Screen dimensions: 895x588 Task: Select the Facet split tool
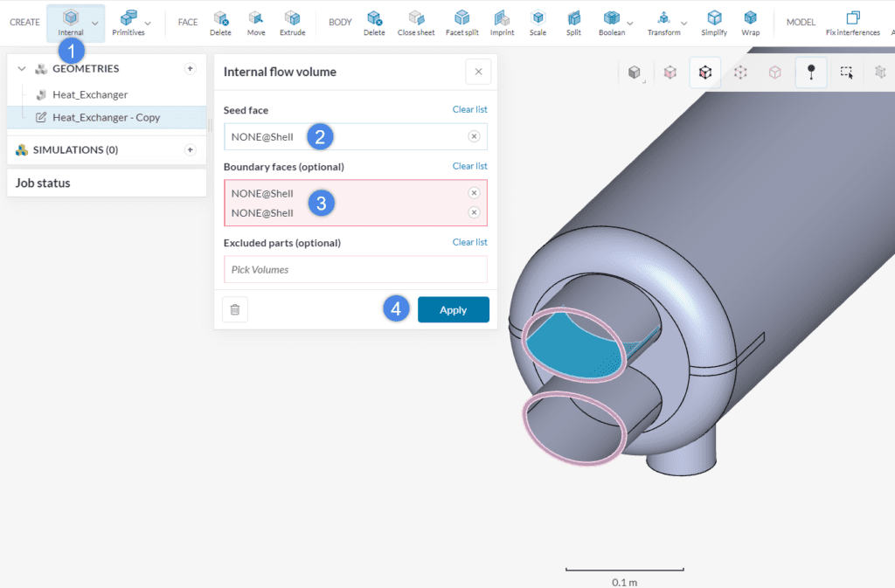click(x=461, y=22)
